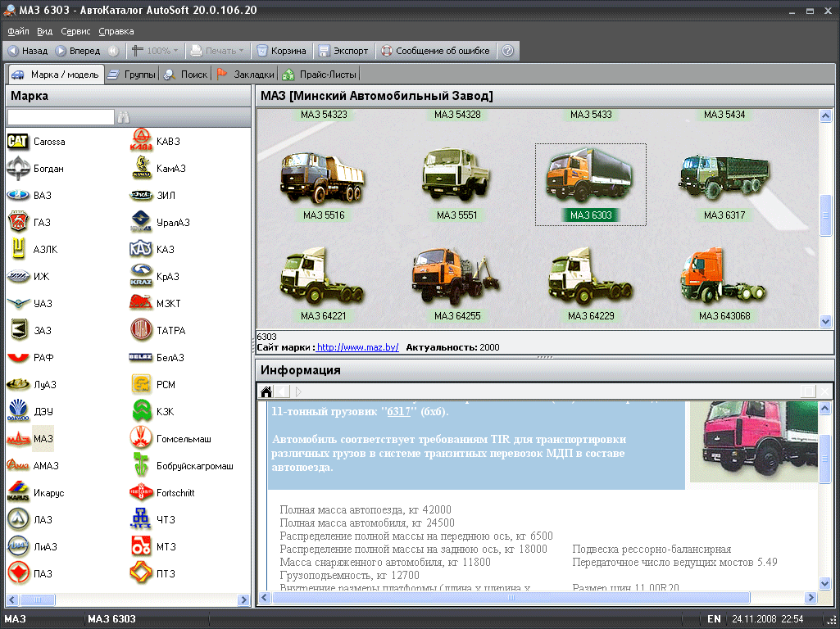Select the Fortschritt brand entry
This screenshot has width=840, height=629.
pos(162,492)
